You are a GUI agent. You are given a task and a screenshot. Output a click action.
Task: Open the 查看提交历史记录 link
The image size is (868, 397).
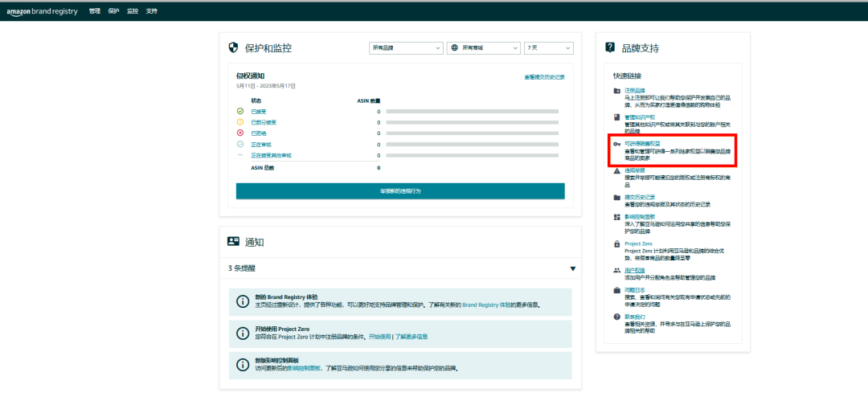[544, 77]
